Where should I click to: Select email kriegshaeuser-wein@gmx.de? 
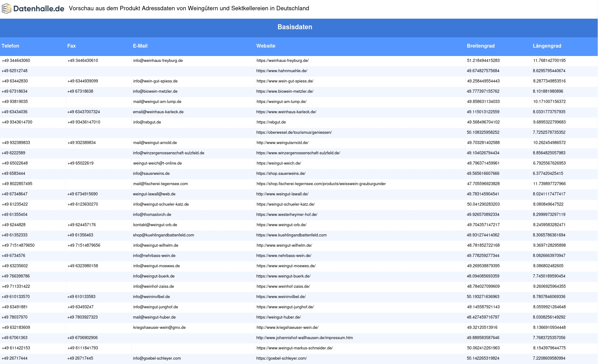[x=159, y=328]
